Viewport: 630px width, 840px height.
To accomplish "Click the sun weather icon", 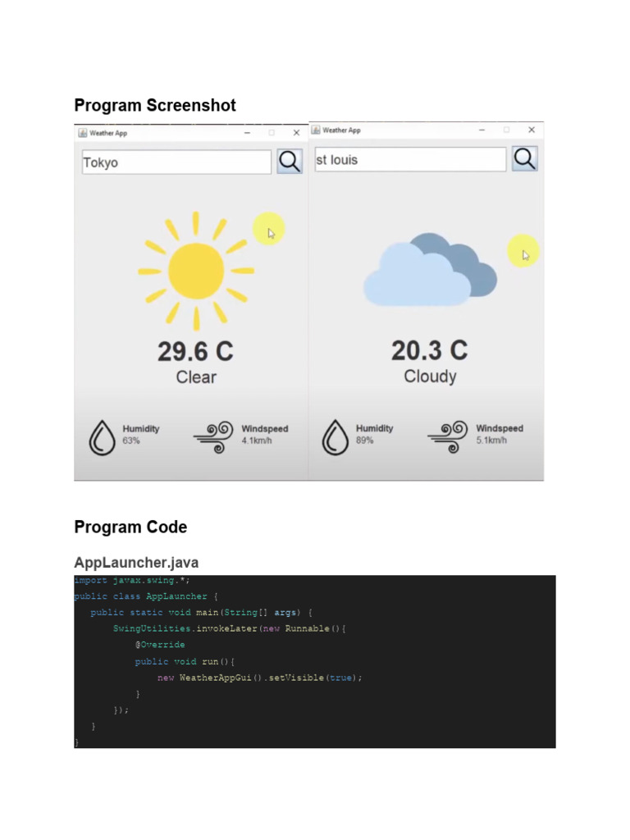I will (x=196, y=271).
